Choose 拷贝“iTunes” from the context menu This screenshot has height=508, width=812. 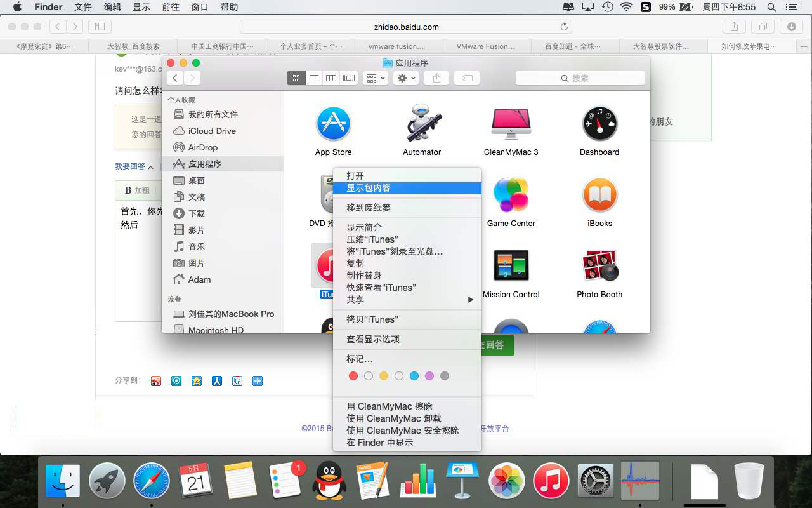407,319
